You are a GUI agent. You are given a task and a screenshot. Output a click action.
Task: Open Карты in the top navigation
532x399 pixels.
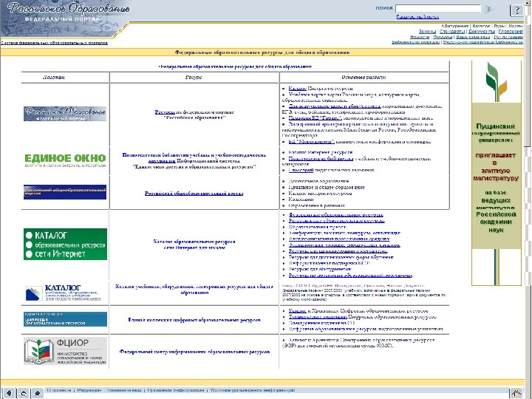pyautogui.click(x=516, y=26)
